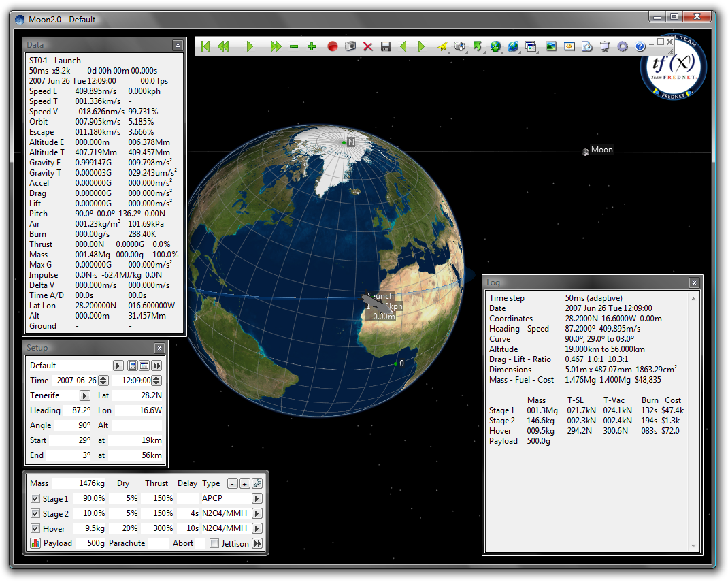Click the window icon in Setup panel
Image resolution: width=728 pixels, height=582 pixels.
tap(144, 366)
